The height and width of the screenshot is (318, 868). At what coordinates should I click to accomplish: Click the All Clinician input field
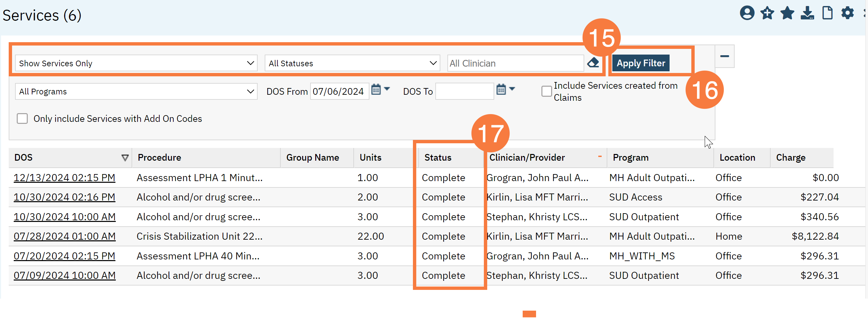pyautogui.click(x=515, y=63)
